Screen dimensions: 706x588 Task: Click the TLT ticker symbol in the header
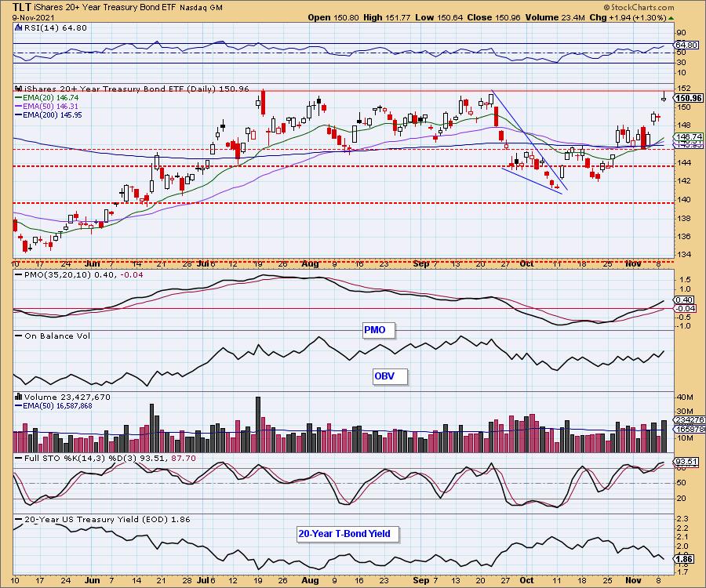coord(21,7)
